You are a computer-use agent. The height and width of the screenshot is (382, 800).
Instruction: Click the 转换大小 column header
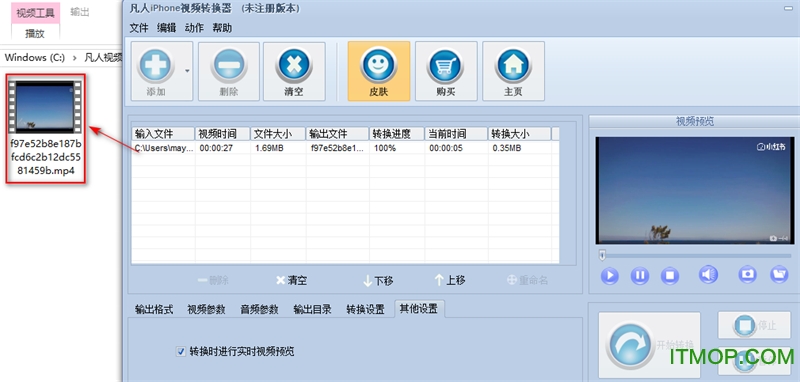(x=519, y=134)
